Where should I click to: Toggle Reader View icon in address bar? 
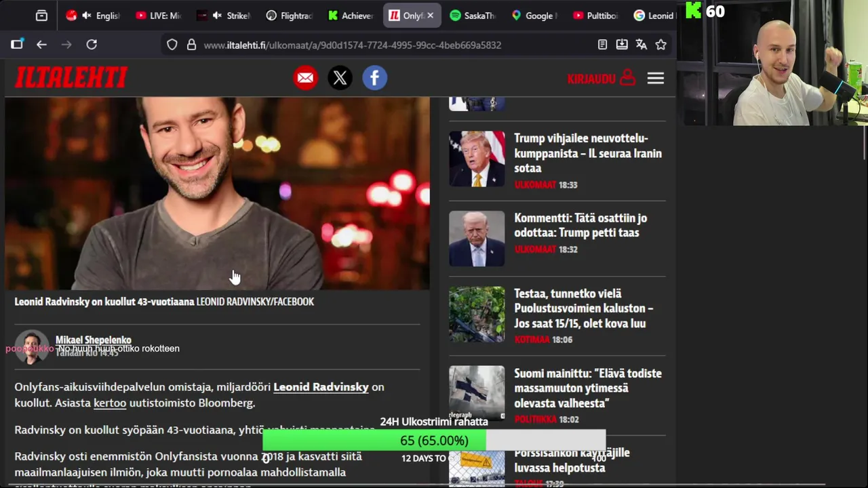pos(602,45)
